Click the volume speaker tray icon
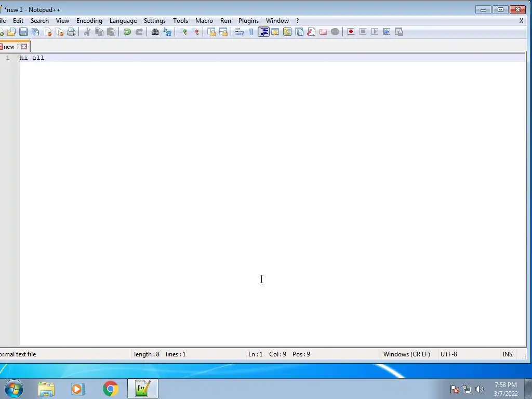Screen dimensions: 532x399 coord(480,389)
